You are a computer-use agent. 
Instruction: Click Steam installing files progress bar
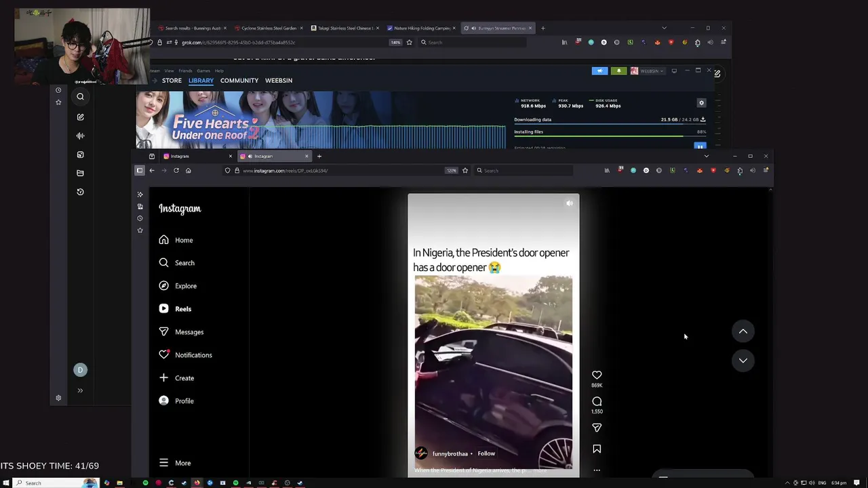[610, 137]
